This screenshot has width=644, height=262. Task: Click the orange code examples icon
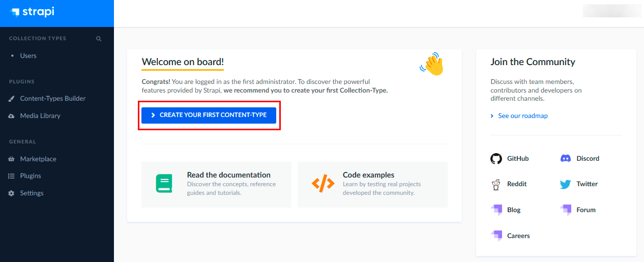tap(323, 183)
